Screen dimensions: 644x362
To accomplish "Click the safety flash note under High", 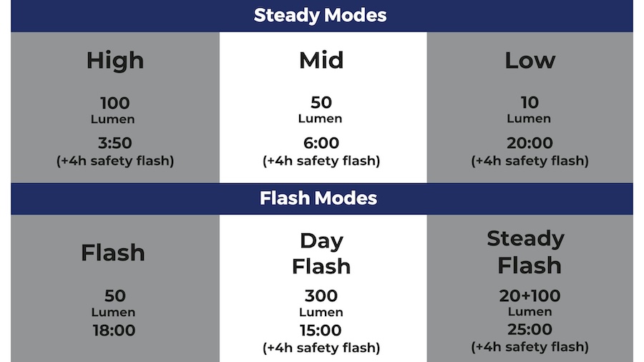I will (x=114, y=161).
